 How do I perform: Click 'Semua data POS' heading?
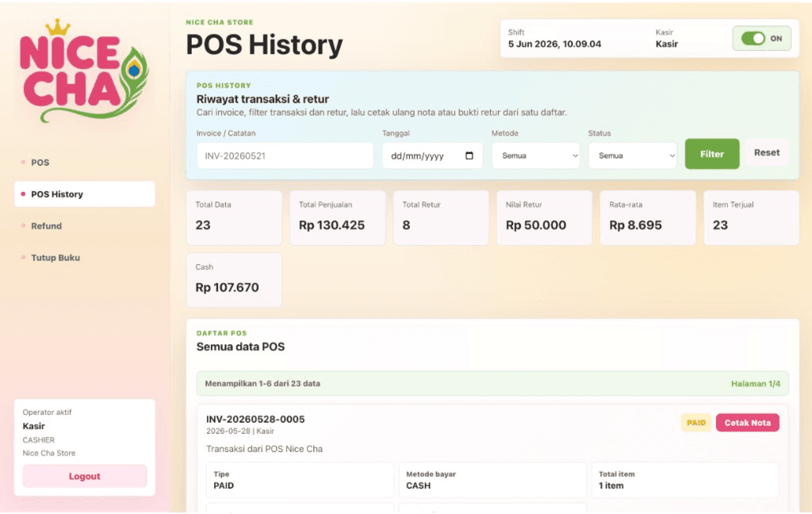pos(240,347)
